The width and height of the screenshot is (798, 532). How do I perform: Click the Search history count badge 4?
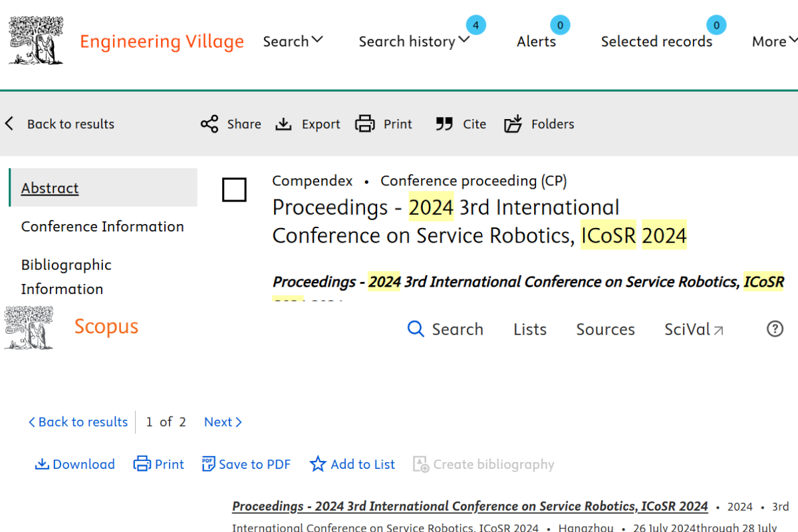coord(475,26)
